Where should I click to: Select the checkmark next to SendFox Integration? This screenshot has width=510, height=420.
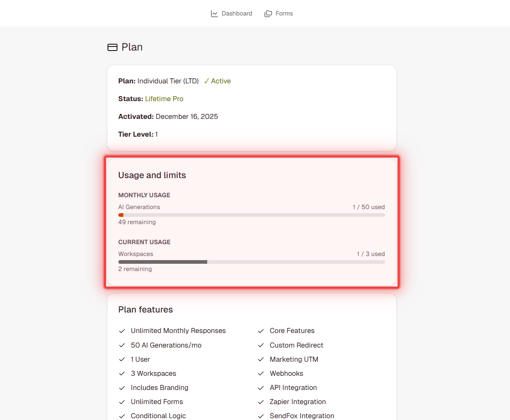tap(260, 416)
